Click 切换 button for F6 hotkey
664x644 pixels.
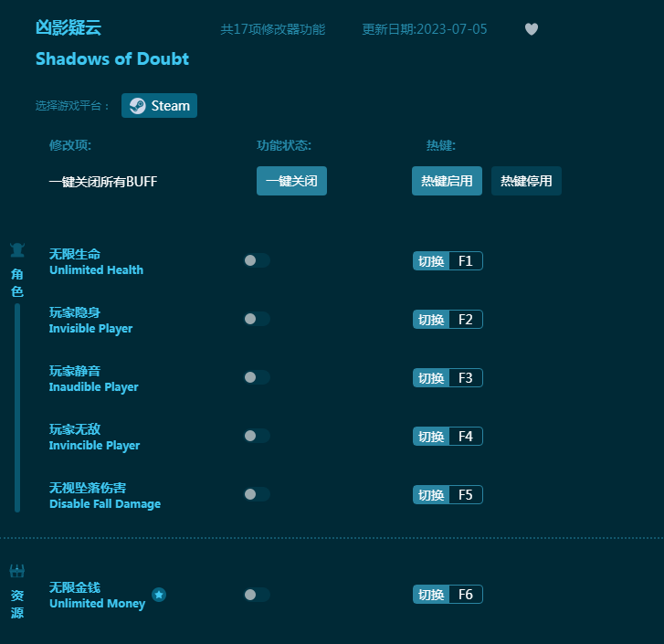click(x=431, y=595)
